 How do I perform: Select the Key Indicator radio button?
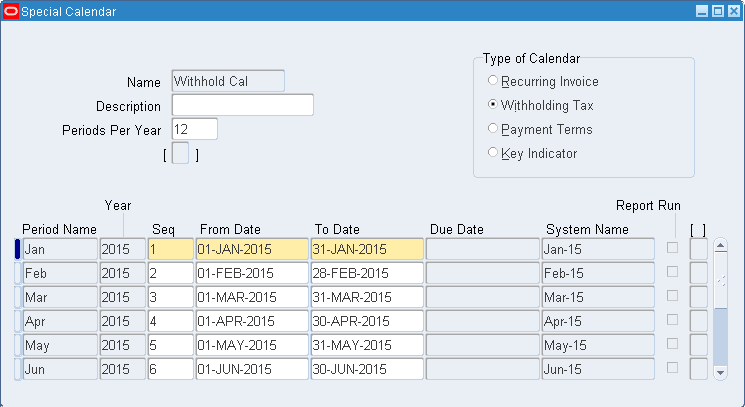coord(492,153)
